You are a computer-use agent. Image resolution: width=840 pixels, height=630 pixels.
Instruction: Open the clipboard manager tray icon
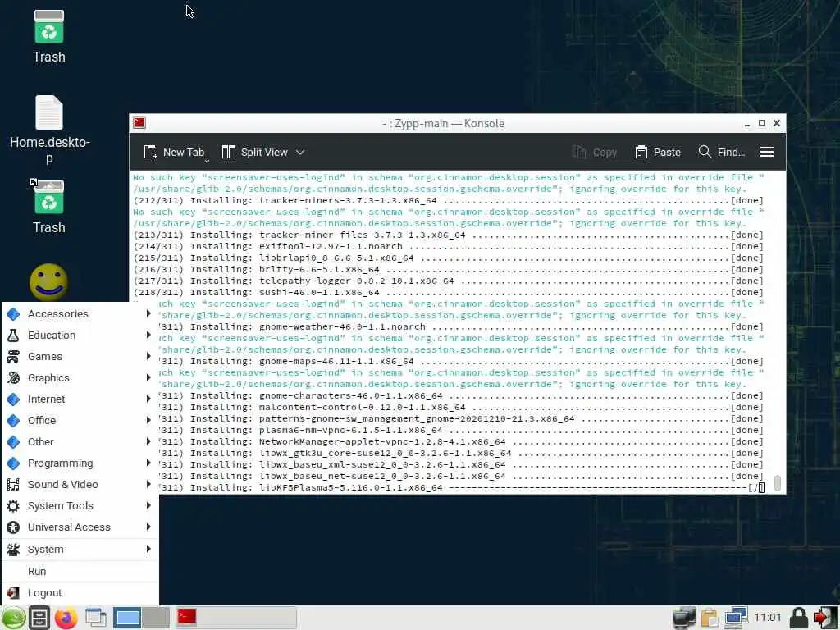pyautogui.click(x=710, y=619)
